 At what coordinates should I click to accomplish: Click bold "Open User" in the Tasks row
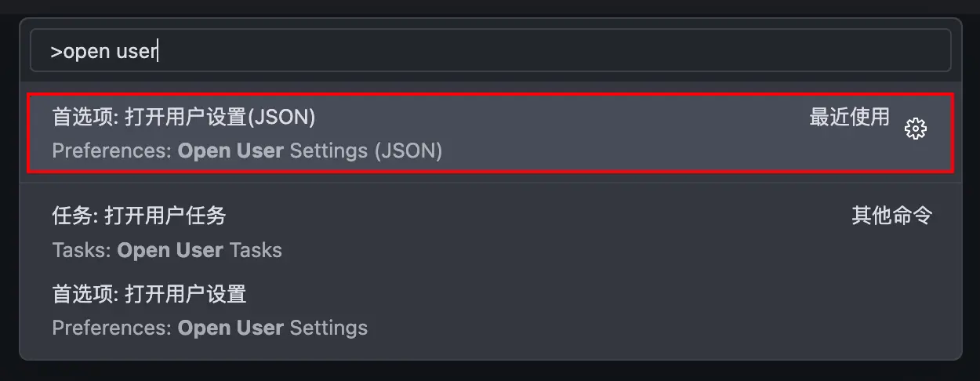(169, 250)
